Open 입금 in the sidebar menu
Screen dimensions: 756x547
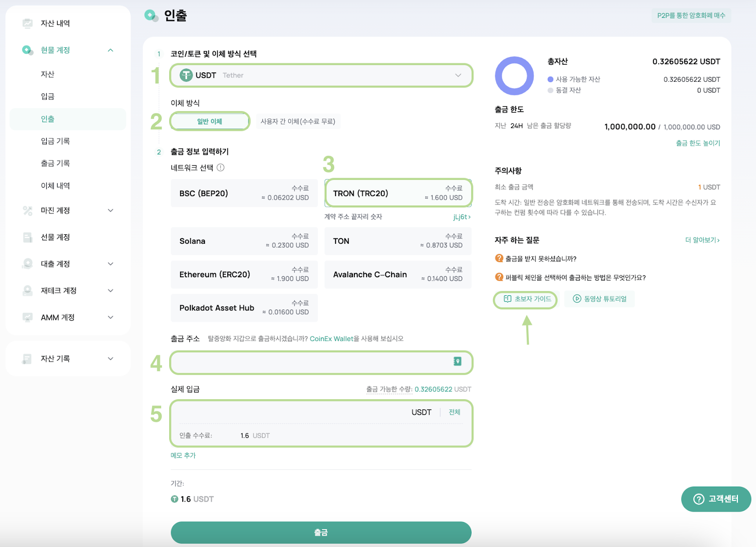coord(48,96)
